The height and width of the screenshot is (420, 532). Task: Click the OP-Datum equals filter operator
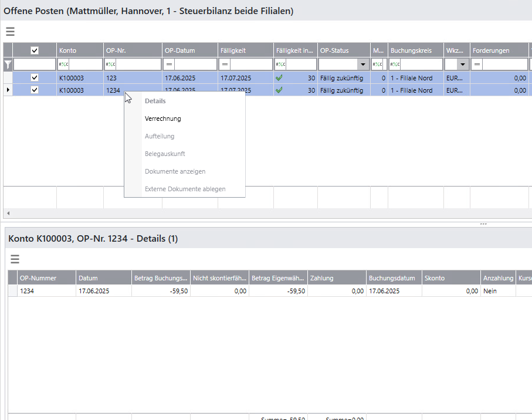coord(169,65)
